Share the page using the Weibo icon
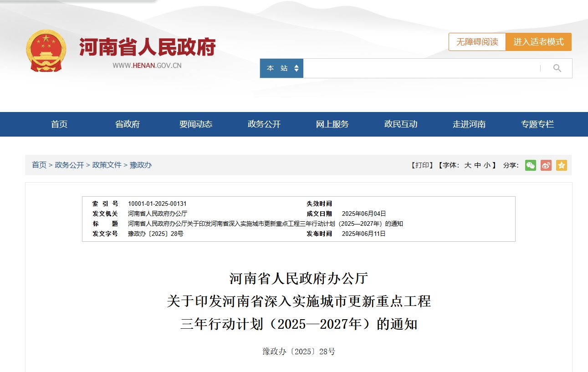The height and width of the screenshot is (372, 588). point(546,165)
